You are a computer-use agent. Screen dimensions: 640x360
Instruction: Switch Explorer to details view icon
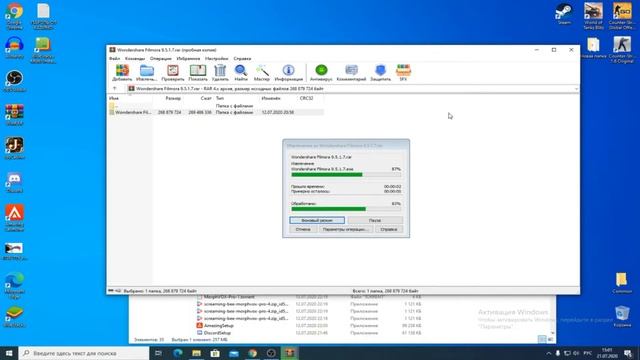542,339
